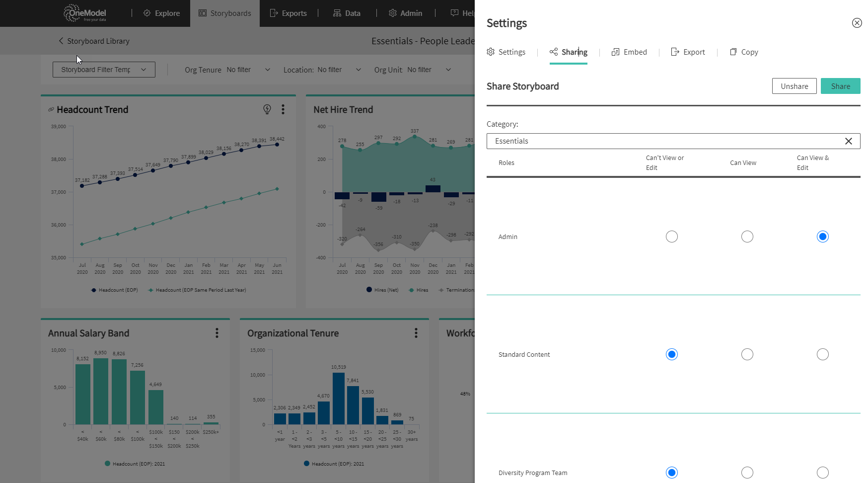Click the Unshare button
The height and width of the screenshot is (483, 868).
click(794, 86)
